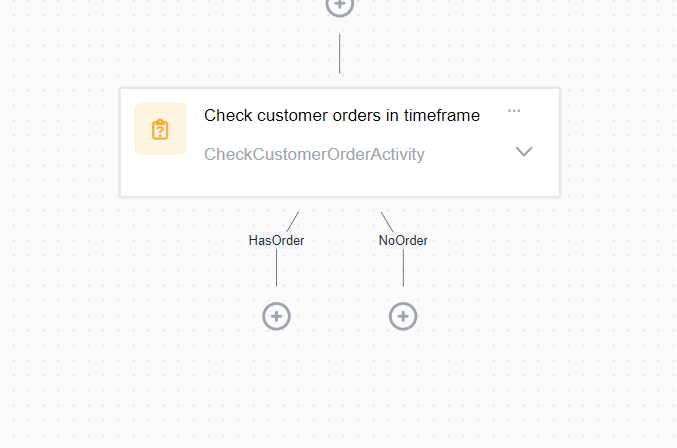Click the title "Check customer orders in timeframe"
The image size is (677, 448).
(341, 116)
